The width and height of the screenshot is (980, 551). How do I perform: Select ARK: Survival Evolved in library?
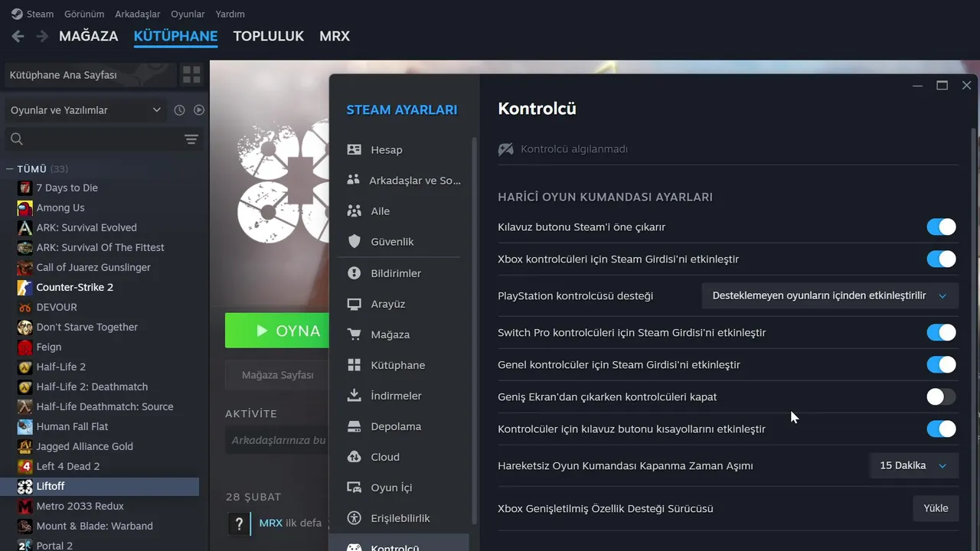[x=87, y=227]
